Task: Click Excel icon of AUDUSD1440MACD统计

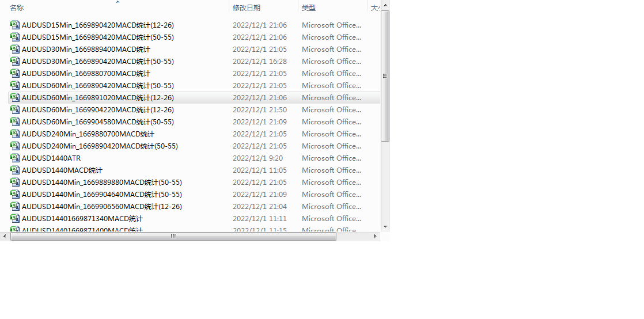Action: [x=15, y=170]
